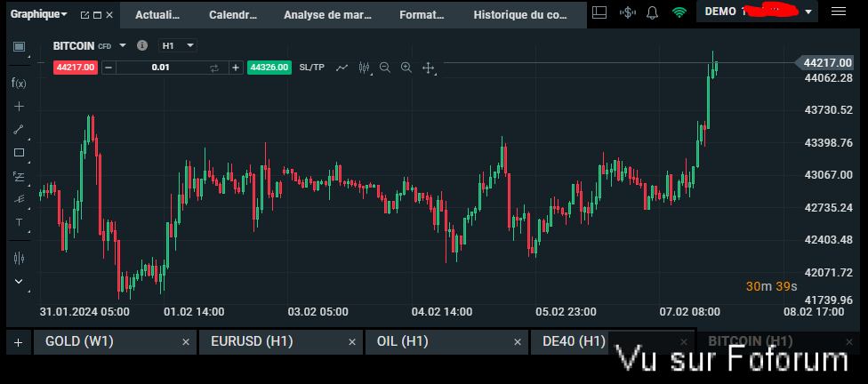Toggle the line chart view icon

pyautogui.click(x=342, y=68)
